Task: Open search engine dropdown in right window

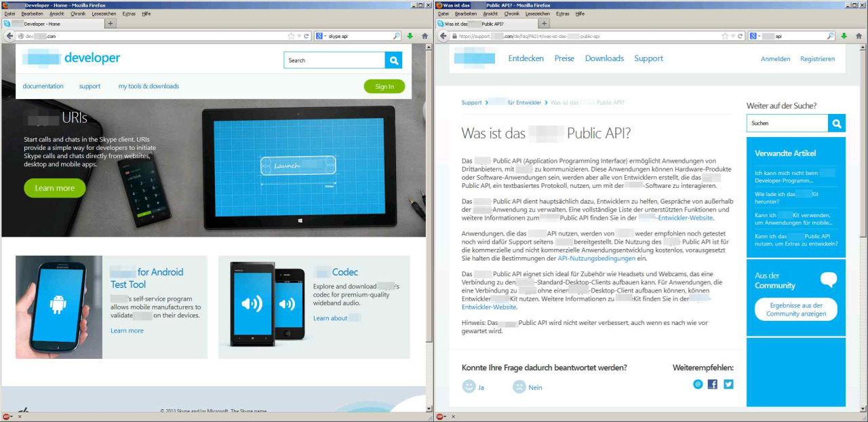Action: pos(755,36)
